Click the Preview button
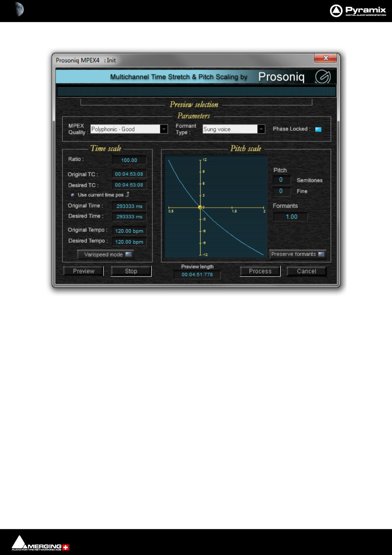Screen dimensions: 392x555 (84, 271)
